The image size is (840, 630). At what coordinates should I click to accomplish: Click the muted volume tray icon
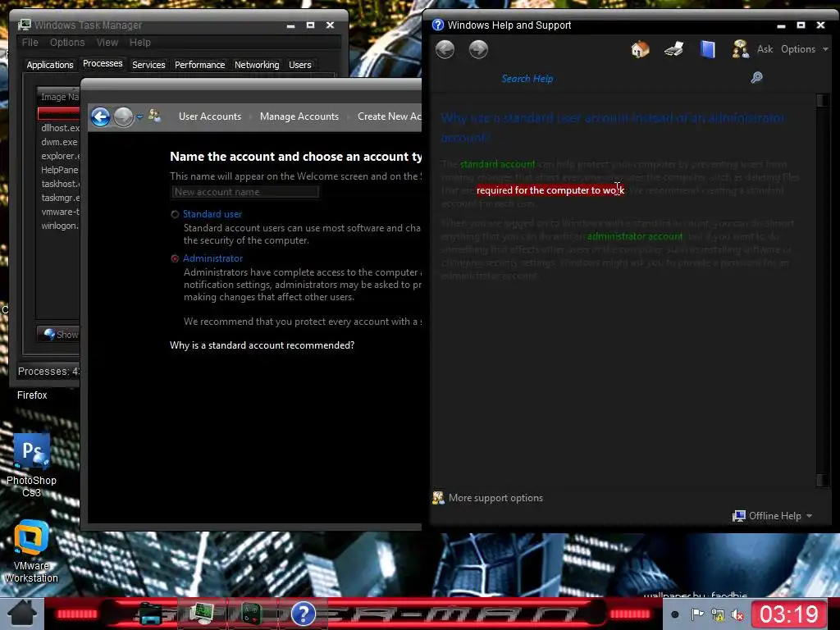pos(737,615)
